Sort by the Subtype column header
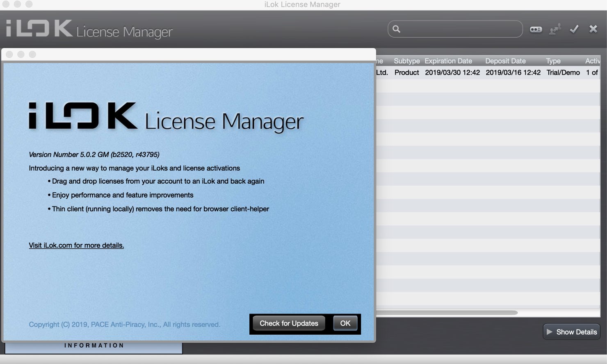 [406, 61]
